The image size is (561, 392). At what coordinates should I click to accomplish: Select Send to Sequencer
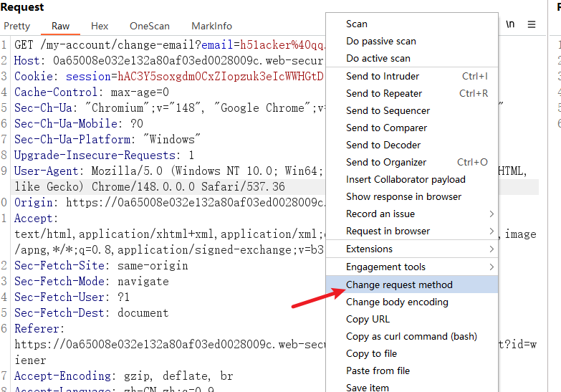(x=412, y=110)
